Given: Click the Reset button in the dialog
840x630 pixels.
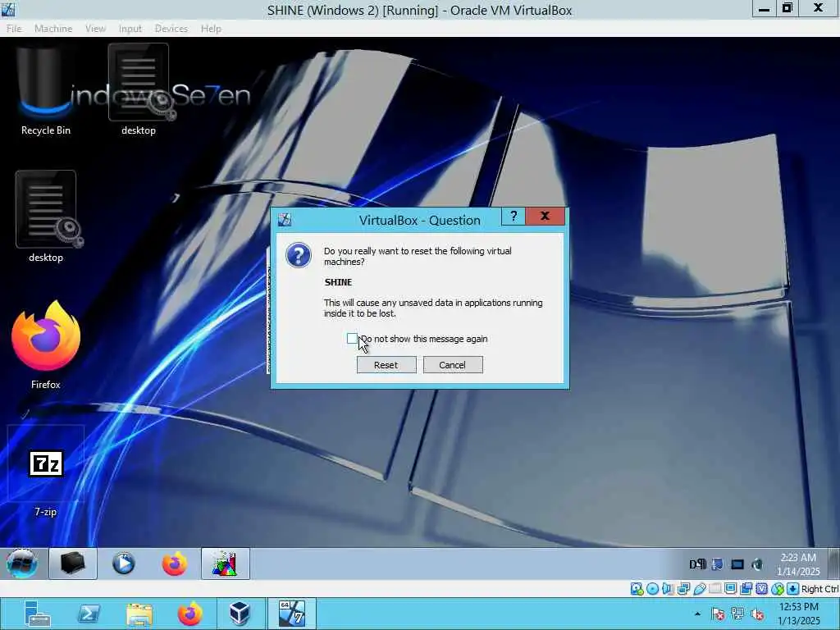Looking at the screenshot, I should 386,365.
